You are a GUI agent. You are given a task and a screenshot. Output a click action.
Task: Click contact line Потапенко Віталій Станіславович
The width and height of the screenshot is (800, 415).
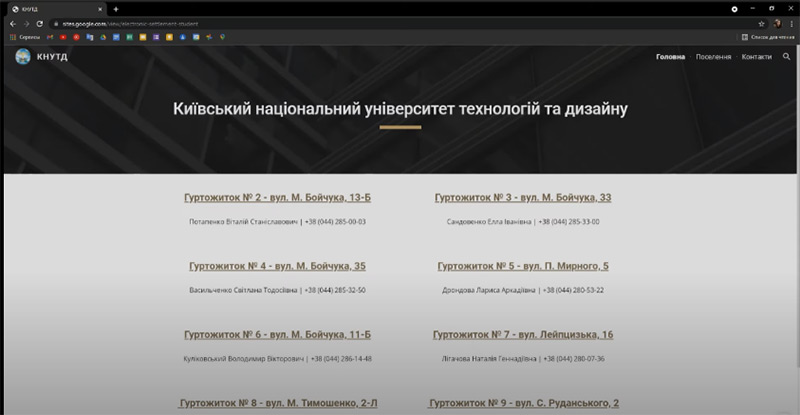pos(278,222)
